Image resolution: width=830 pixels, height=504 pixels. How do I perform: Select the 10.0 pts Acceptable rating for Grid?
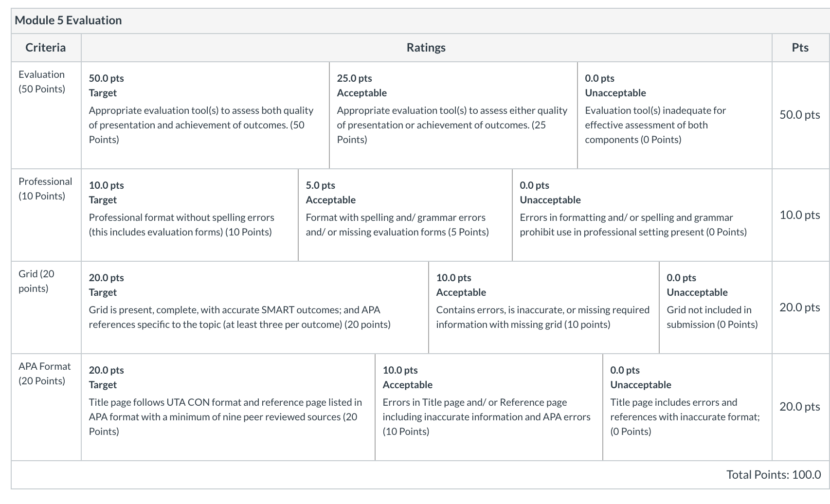(x=544, y=307)
